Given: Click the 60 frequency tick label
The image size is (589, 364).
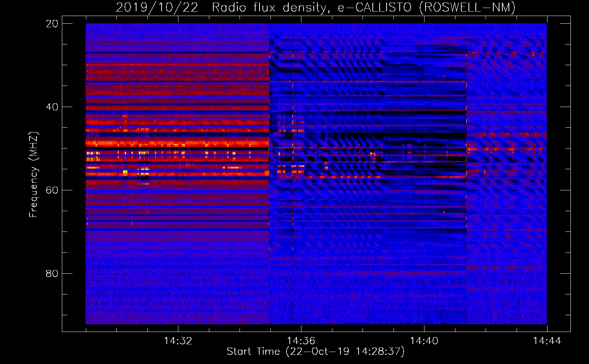Looking at the screenshot, I should coord(52,190).
